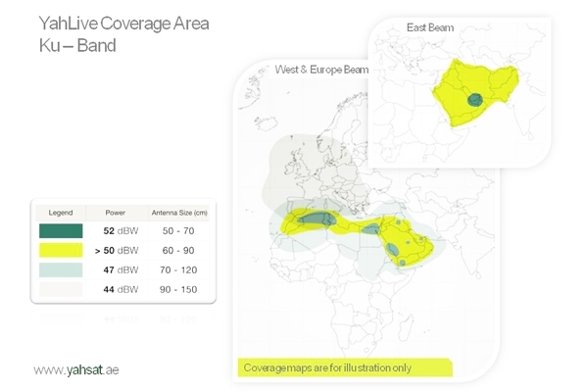Viewport: 588px width, 392px height.
Task: Click the yellow 50 dBW legend swatch
Action: (x=61, y=250)
